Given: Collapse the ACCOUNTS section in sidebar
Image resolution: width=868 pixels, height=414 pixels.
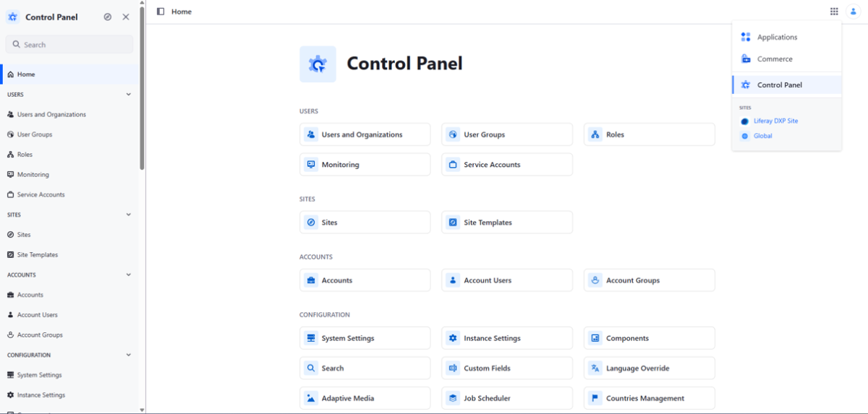Looking at the screenshot, I should pos(129,275).
